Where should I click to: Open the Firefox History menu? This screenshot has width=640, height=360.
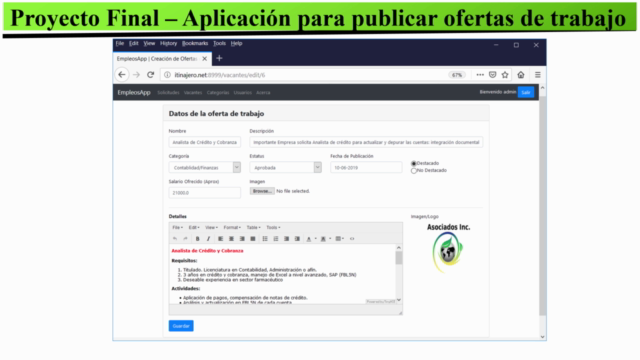pyautogui.click(x=168, y=43)
